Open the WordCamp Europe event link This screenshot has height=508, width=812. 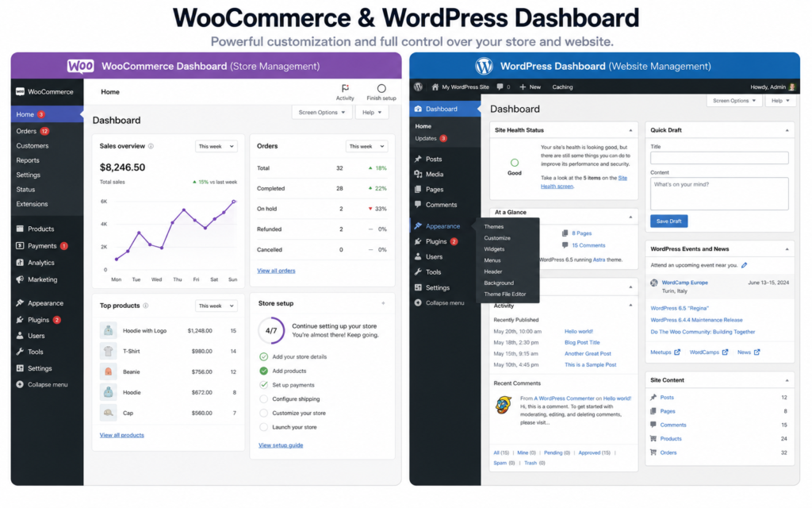tap(684, 283)
